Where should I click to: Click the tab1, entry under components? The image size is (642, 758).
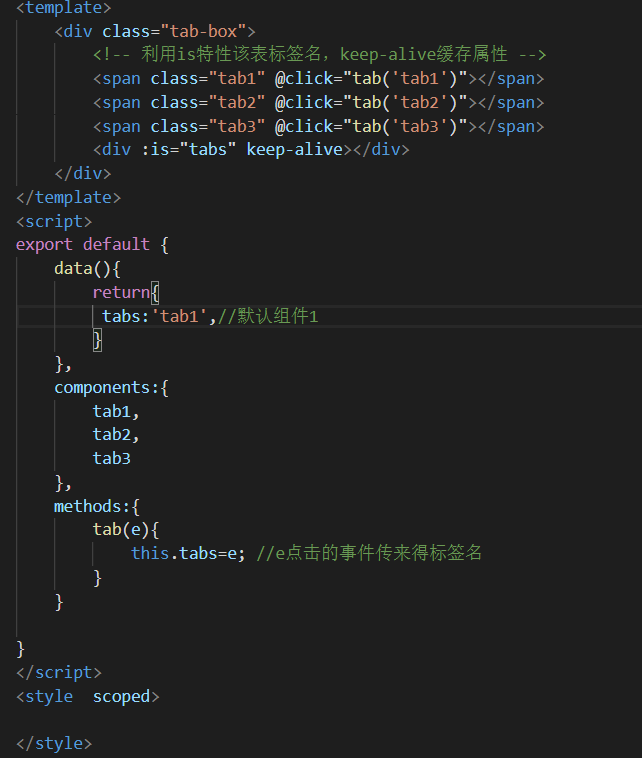[116, 411]
